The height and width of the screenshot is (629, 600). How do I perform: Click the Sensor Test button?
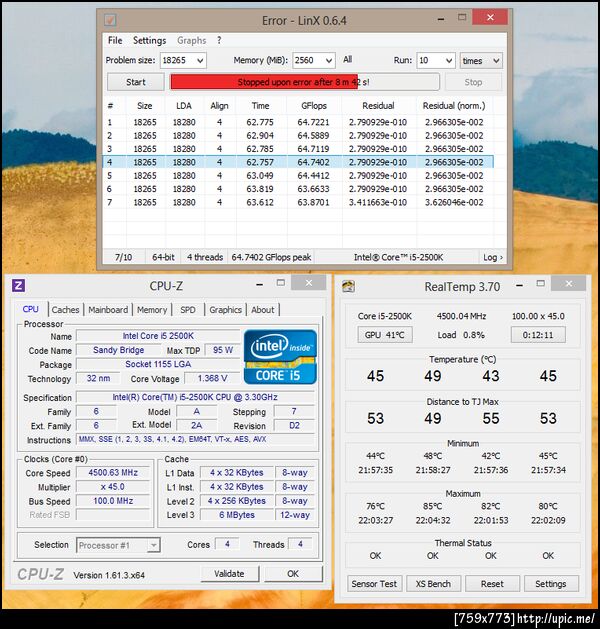[374, 584]
